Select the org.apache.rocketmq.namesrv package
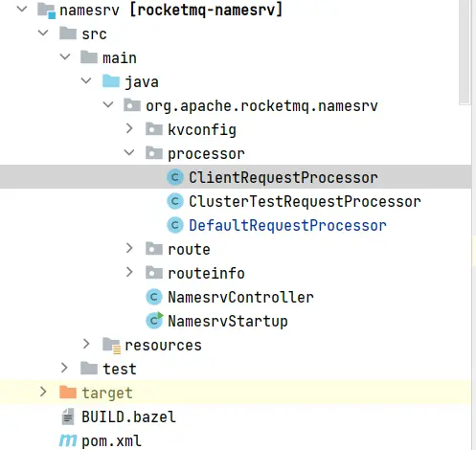The width and height of the screenshot is (476, 450). (261, 106)
